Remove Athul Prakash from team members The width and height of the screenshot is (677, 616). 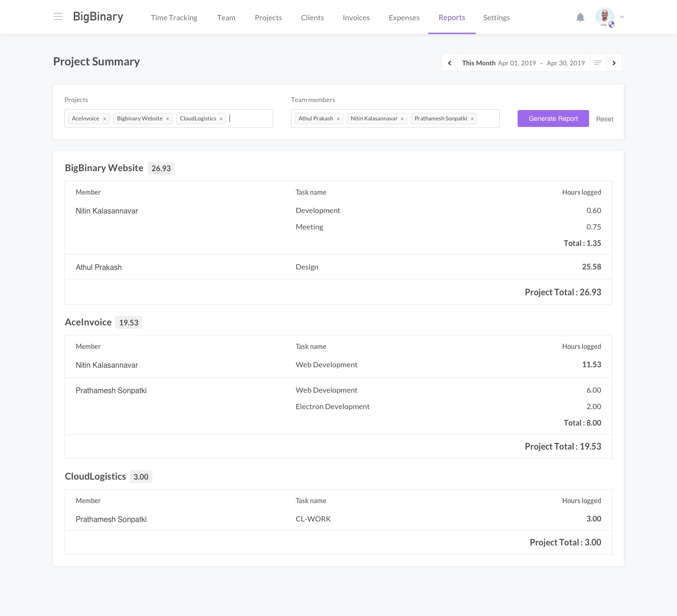tap(338, 119)
